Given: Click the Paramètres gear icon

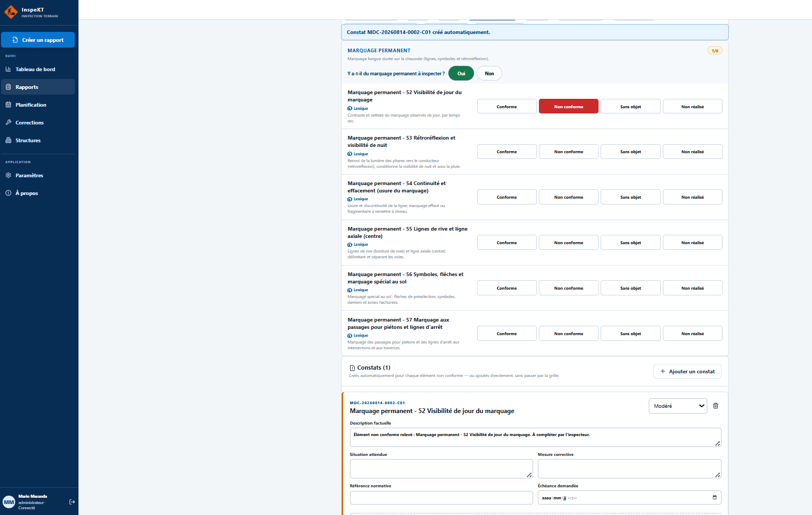Looking at the screenshot, I should [8, 175].
